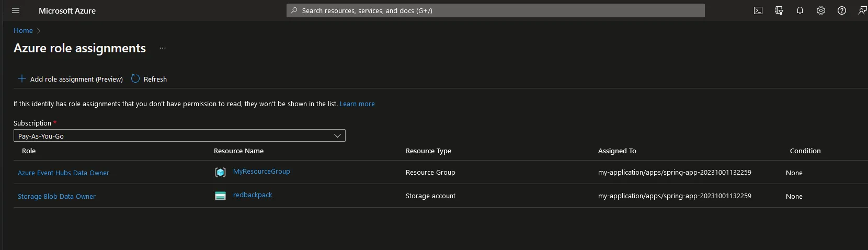Click the Condition column header
This screenshot has height=250, width=868.
[x=805, y=151]
